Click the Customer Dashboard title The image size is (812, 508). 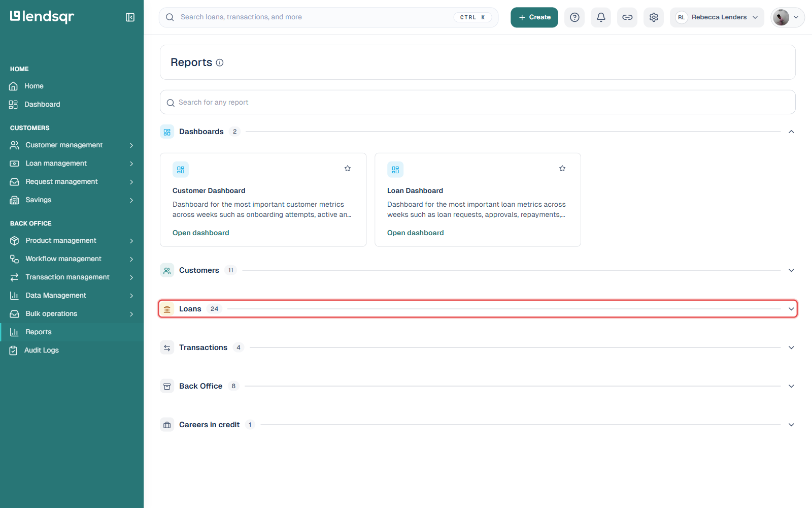[209, 190]
